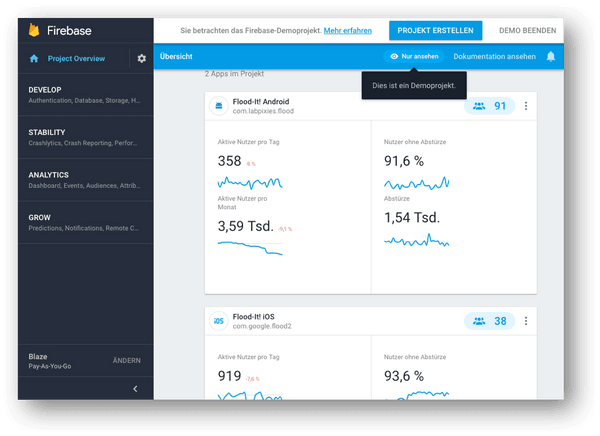
Task: Click the Abstürze sparkline chart
Action: point(416,240)
